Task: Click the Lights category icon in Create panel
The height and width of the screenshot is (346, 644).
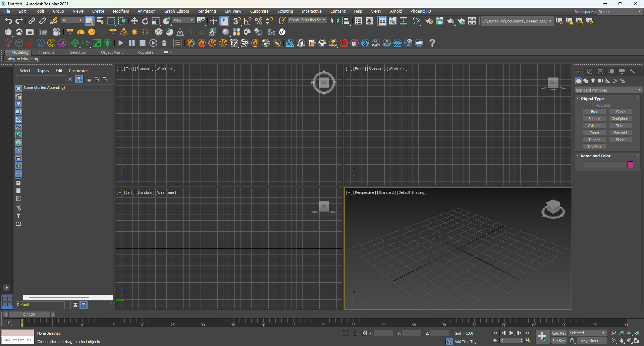Action: [x=593, y=81]
